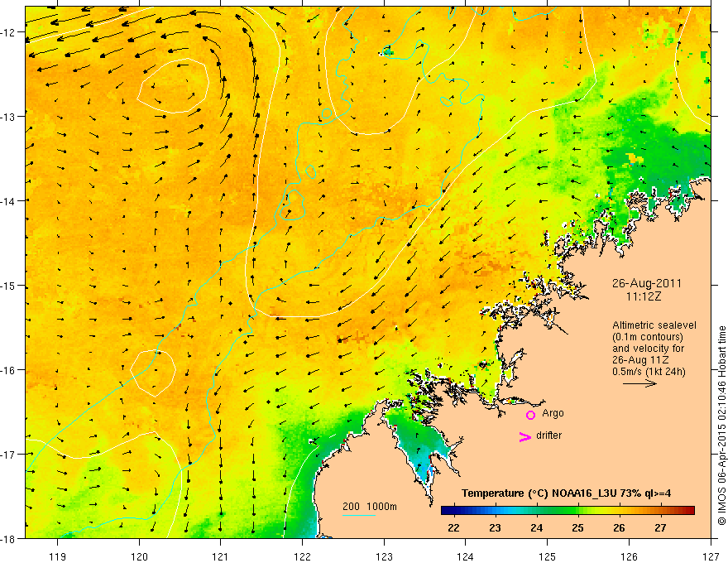Click the latitude axis label -15
Image resolution: width=728 pixels, height=563 pixels.
[8, 285]
